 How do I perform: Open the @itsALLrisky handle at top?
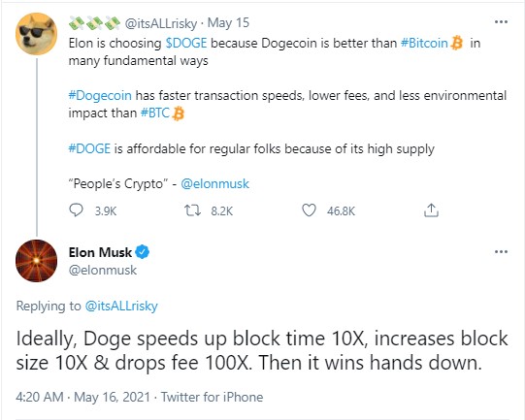(161, 23)
